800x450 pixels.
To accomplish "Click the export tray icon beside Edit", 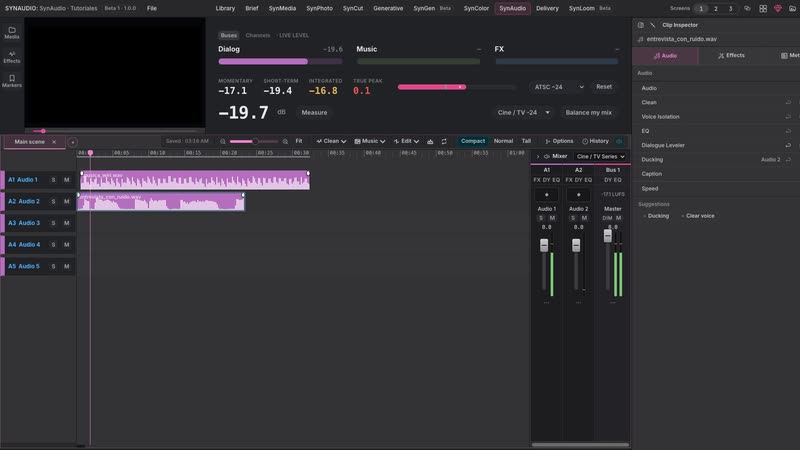I will [x=430, y=141].
